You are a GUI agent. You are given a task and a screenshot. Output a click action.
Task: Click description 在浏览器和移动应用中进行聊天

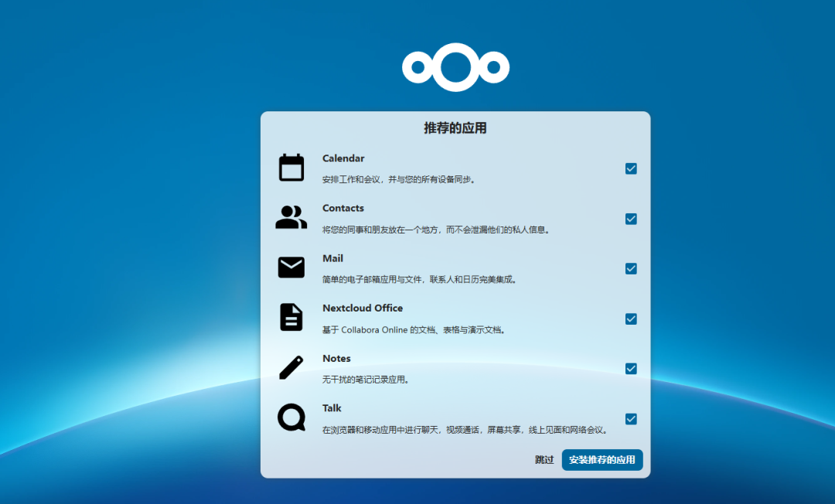point(465,430)
